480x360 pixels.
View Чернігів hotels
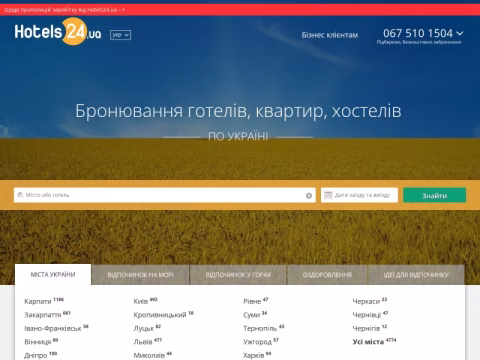click(x=366, y=328)
